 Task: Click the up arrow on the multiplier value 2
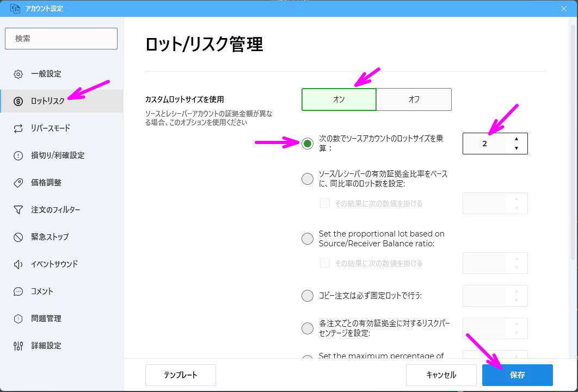click(x=516, y=140)
